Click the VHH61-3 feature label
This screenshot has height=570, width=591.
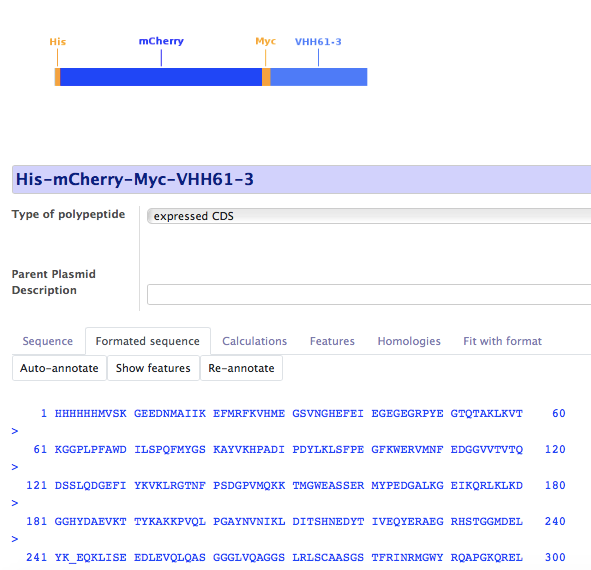(318, 41)
